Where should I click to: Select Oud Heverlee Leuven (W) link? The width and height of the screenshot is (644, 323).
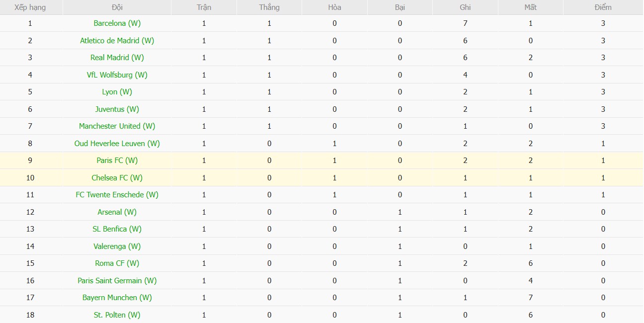(x=117, y=144)
